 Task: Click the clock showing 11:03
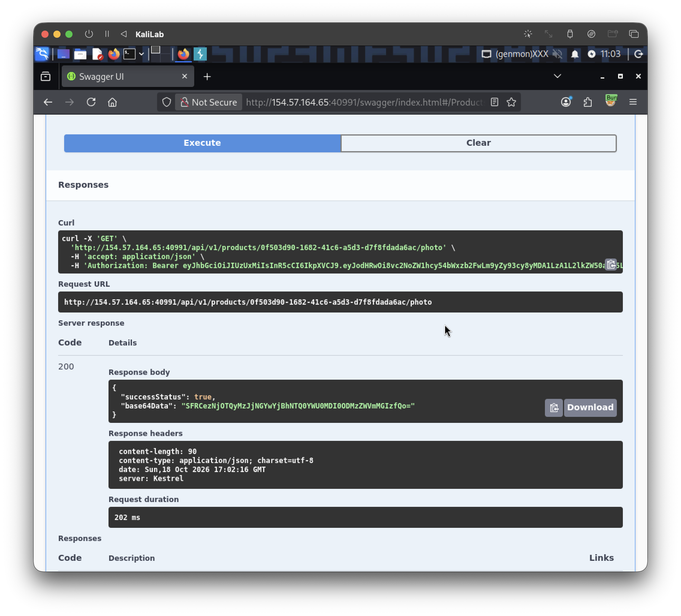coord(610,54)
